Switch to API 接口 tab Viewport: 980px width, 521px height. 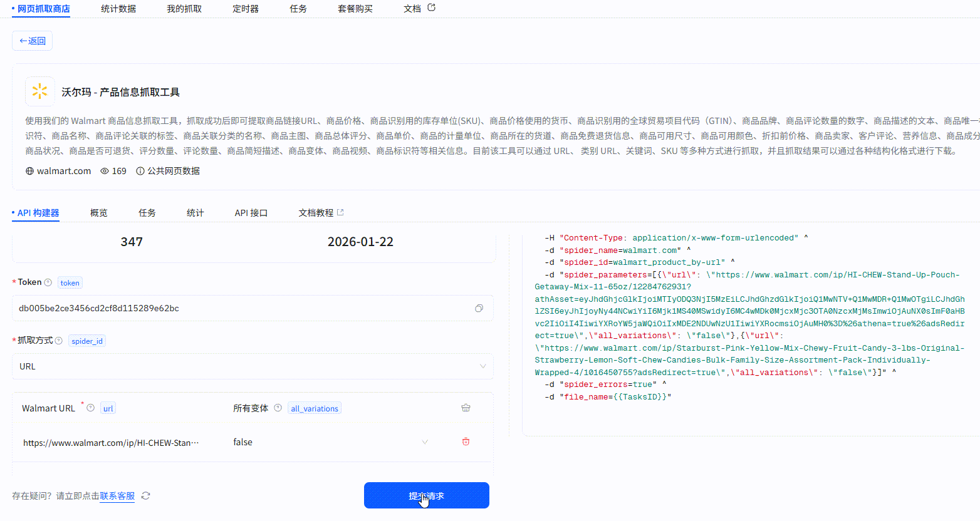[251, 213]
